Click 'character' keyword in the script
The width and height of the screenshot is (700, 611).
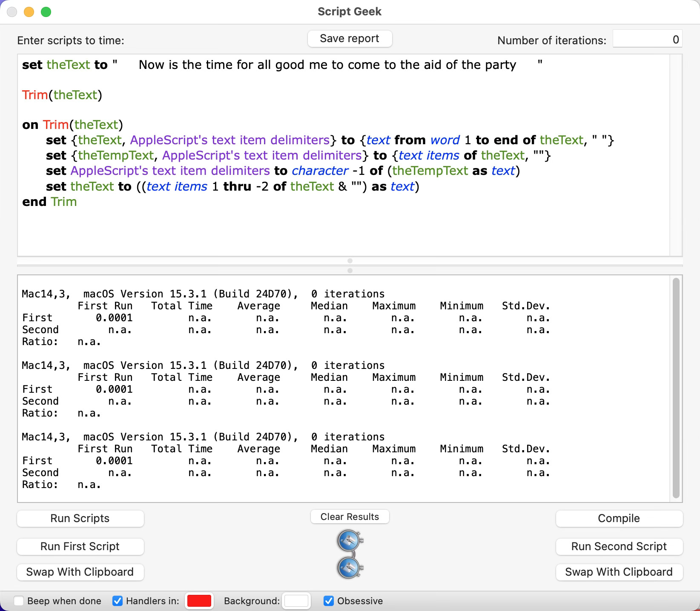pyautogui.click(x=320, y=171)
